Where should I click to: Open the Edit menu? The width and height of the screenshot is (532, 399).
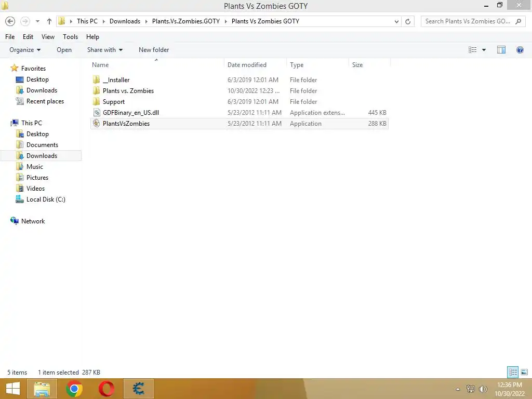[x=28, y=37]
